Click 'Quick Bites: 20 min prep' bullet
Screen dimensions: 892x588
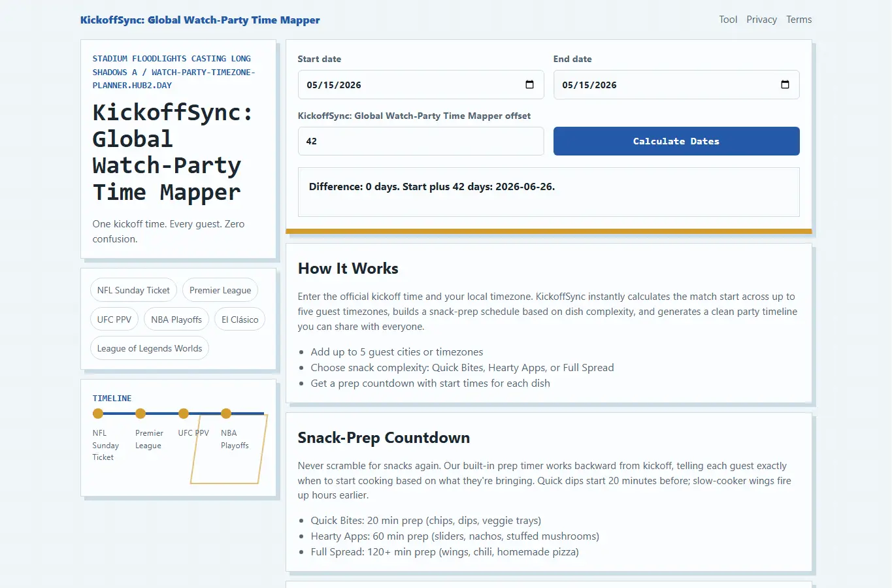[425, 521]
